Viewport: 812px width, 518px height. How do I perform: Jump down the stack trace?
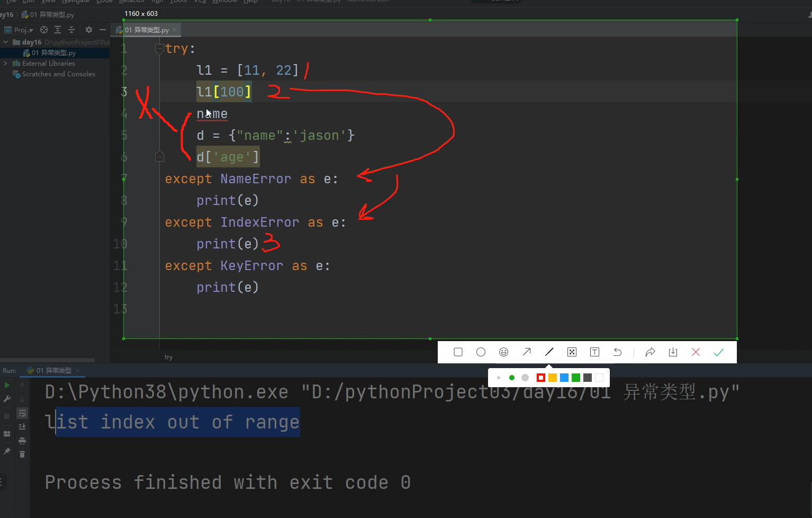tap(22, 399)
